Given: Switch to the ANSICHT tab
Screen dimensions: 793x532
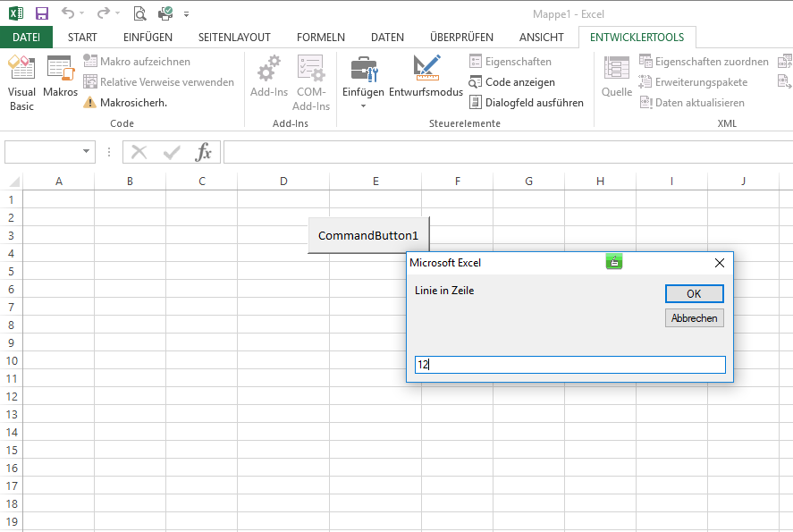Looking at the screenshot, I should click(x=541, y=38).
